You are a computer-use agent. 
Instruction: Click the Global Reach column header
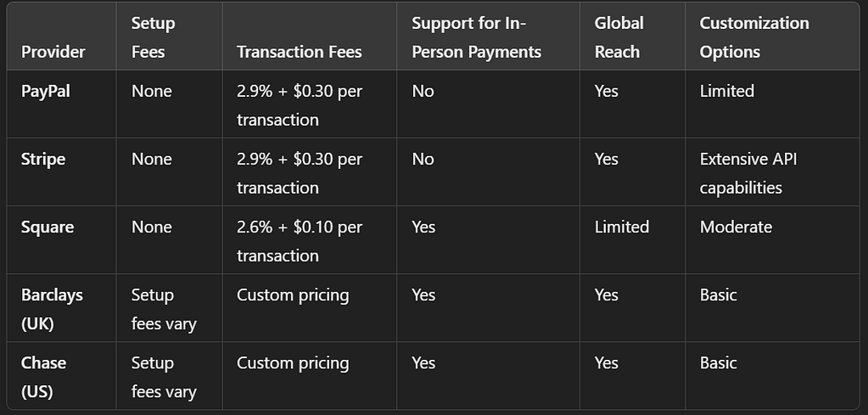tap(619, 37)
